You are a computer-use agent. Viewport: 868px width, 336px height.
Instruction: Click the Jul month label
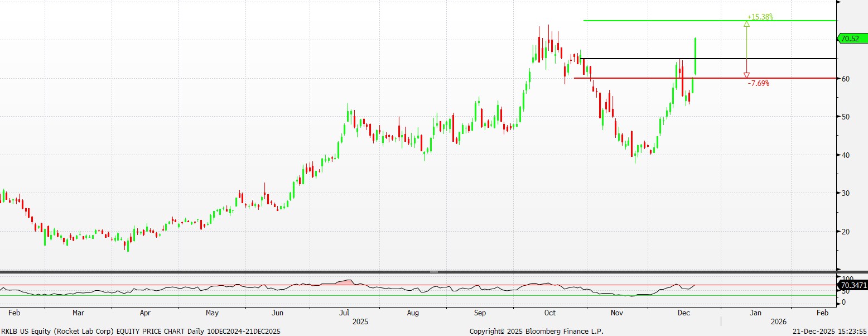[344, 313]
